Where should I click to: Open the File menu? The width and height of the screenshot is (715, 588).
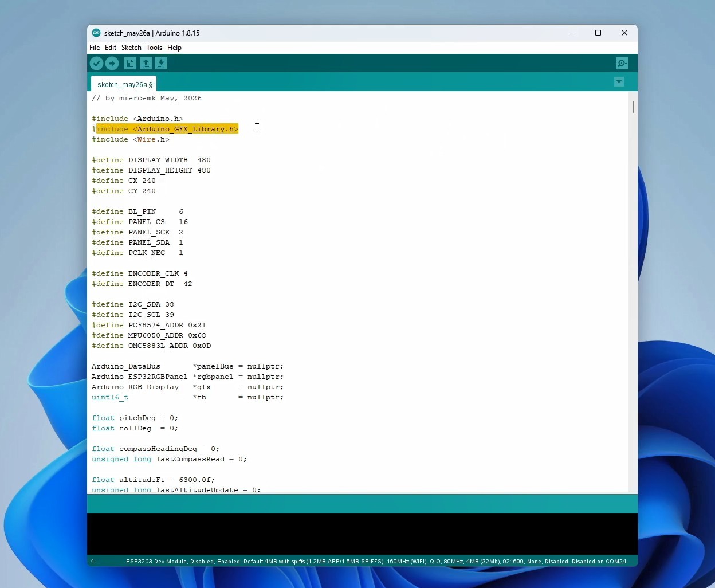tap(95, 48)
